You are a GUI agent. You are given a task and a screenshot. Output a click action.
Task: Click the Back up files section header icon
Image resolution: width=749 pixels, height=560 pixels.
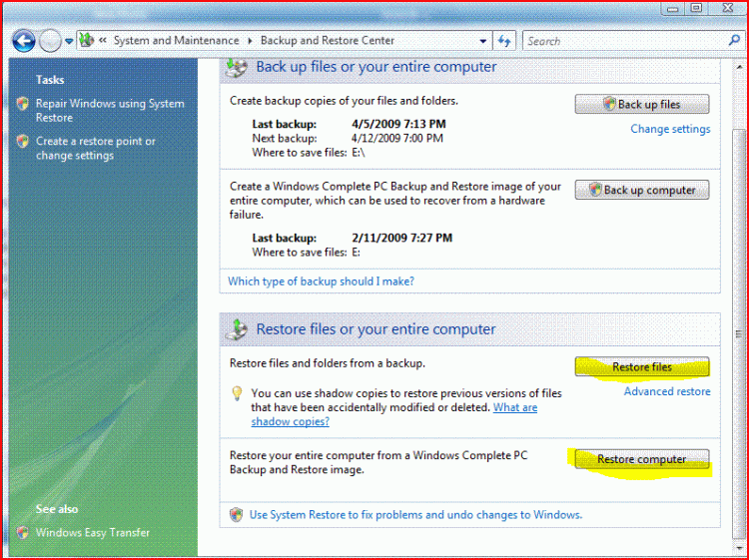[x=236, y=67]
